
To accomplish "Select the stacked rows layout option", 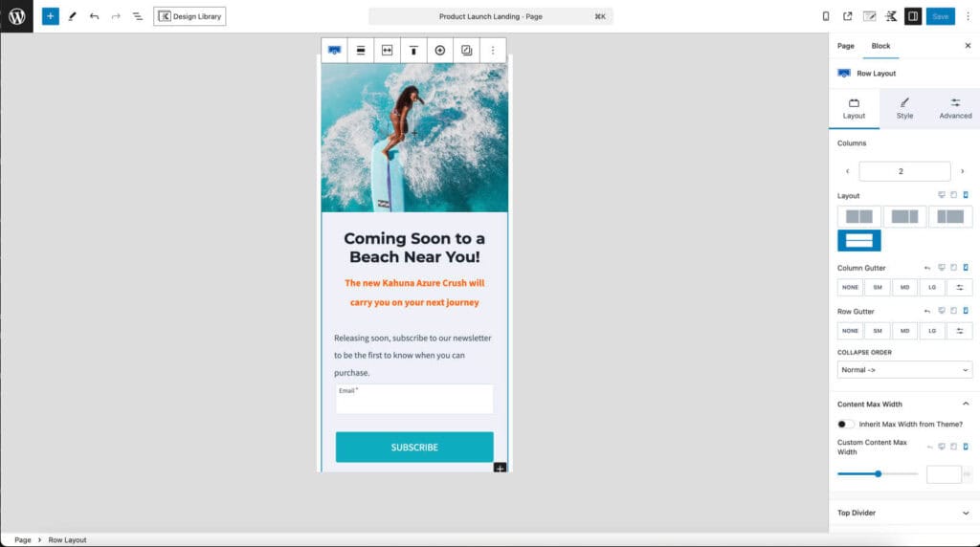I will 858,240.
